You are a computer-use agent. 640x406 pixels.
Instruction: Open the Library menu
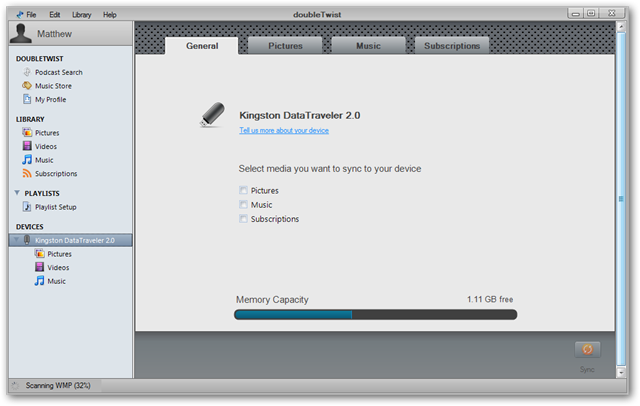82,15
